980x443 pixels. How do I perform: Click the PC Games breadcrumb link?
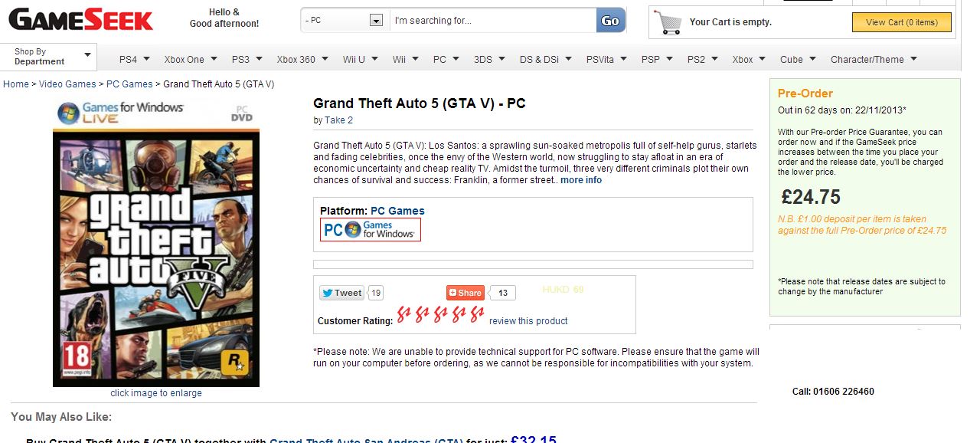(x=129, y=84)
